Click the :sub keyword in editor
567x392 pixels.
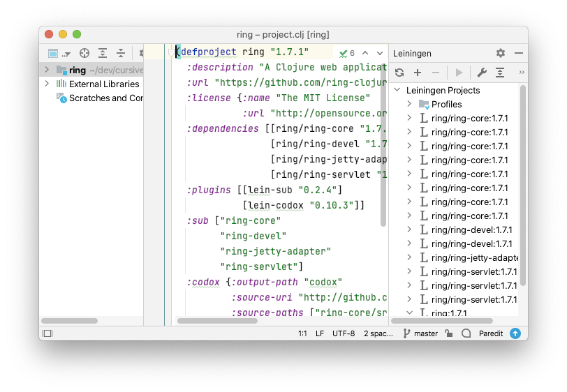point(198,220)
